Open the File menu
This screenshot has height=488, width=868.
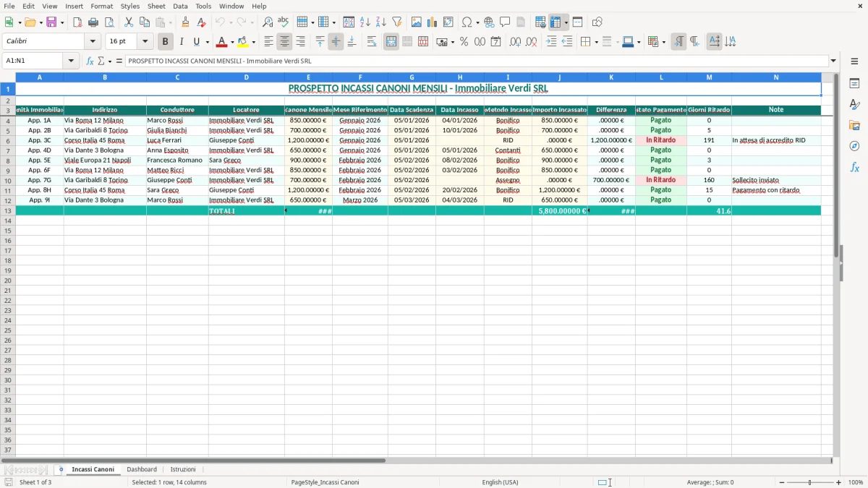(9, 6)
